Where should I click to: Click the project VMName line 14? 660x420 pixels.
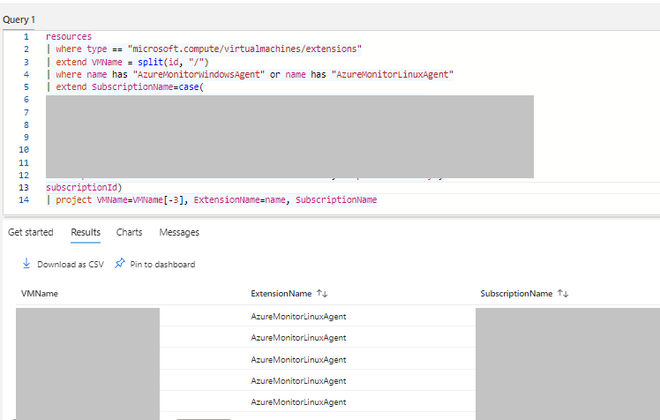211,200
